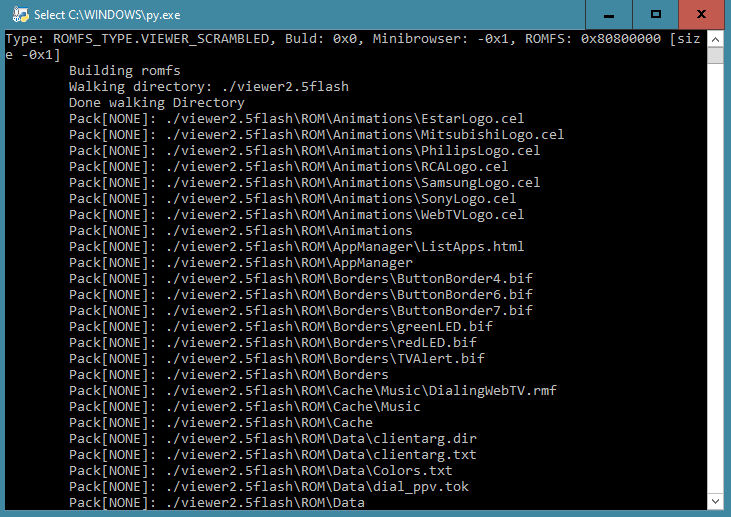Viewport: 731px width, 517px height.
Task: Click the MitsubishiLogo.cel pack line
Action: click(x=317, y=135)
